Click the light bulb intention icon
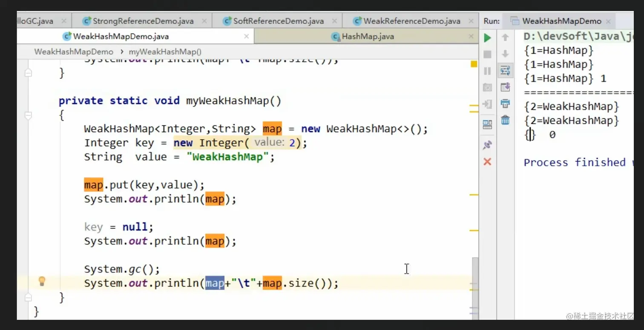The width and height of the screenshot is (644, 330). 42,281
